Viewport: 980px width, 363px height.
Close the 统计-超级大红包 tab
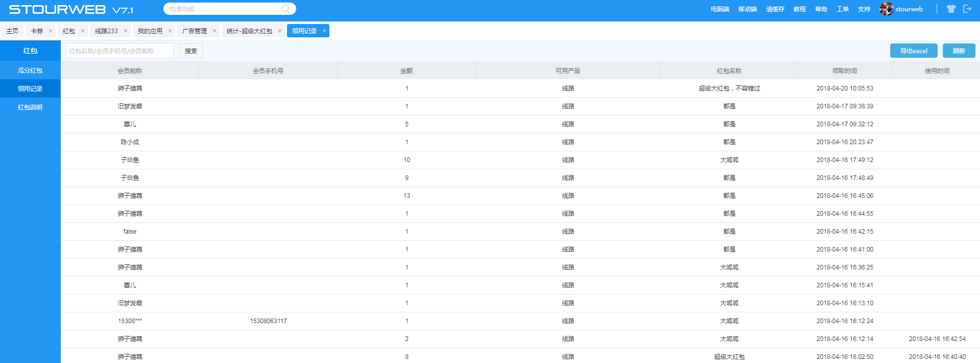280,31
